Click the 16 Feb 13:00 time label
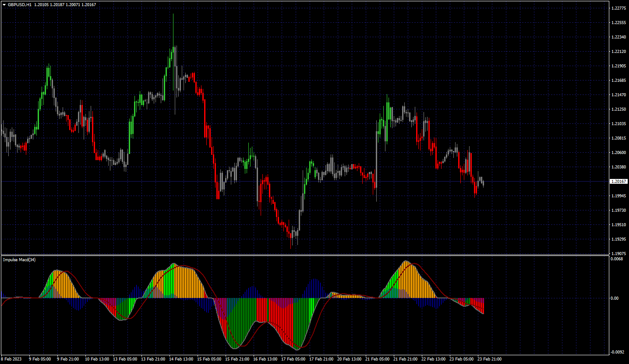 pos(265,359)
